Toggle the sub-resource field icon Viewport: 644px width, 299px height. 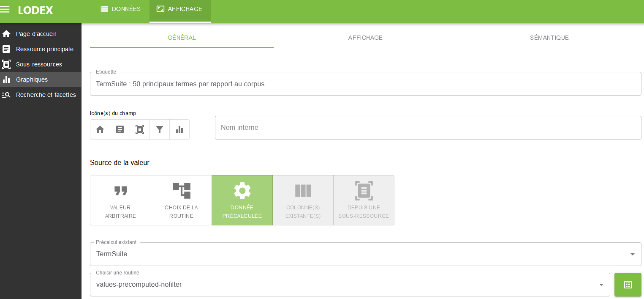click(140, 129)
